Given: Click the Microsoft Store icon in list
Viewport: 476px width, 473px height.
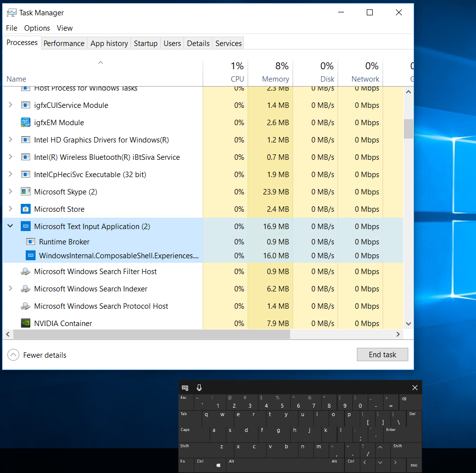Looking at the screenshot, I should [x=26, y=209].
